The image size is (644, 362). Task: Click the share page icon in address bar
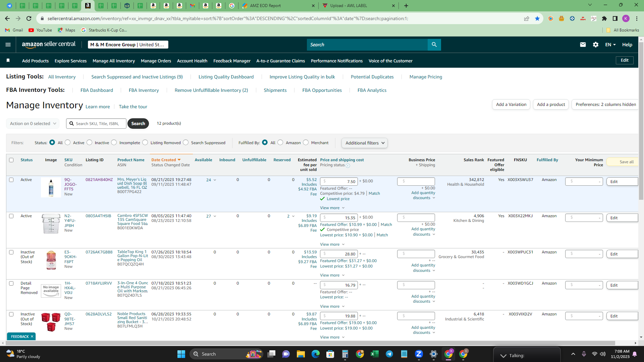(527, 18)
